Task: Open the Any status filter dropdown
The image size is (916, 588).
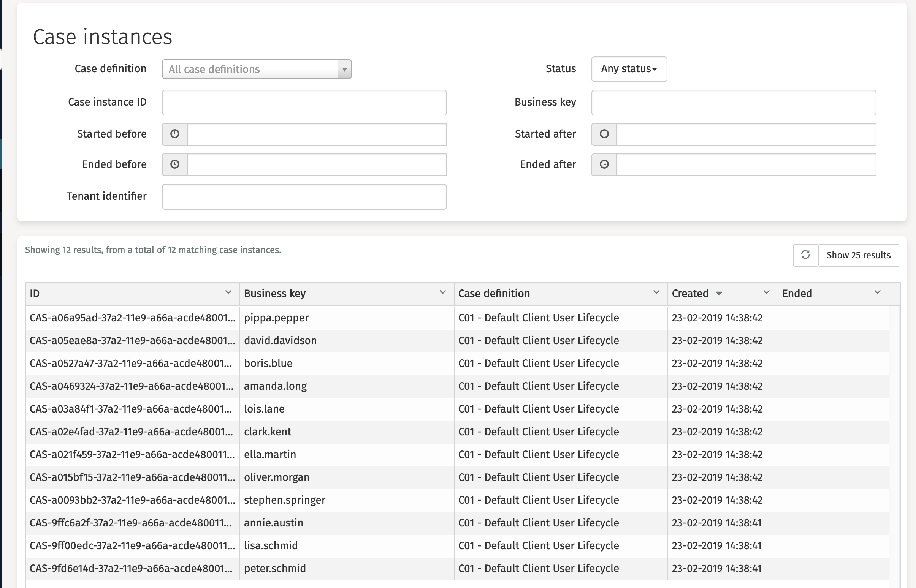Action: 629,69
